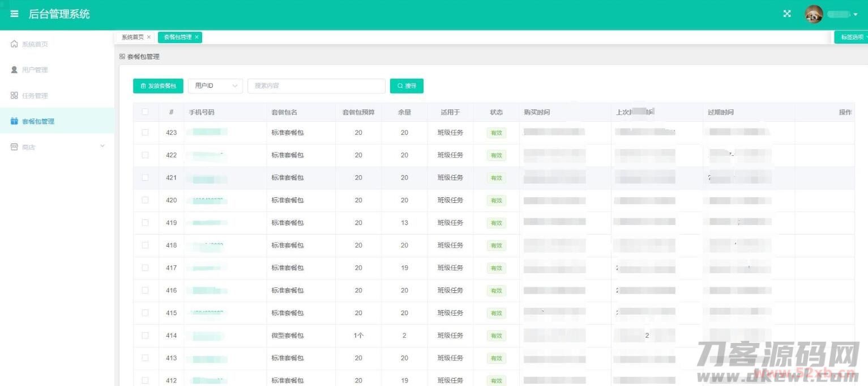Focus the 搜索内容 search input field

tap(316, 86)
